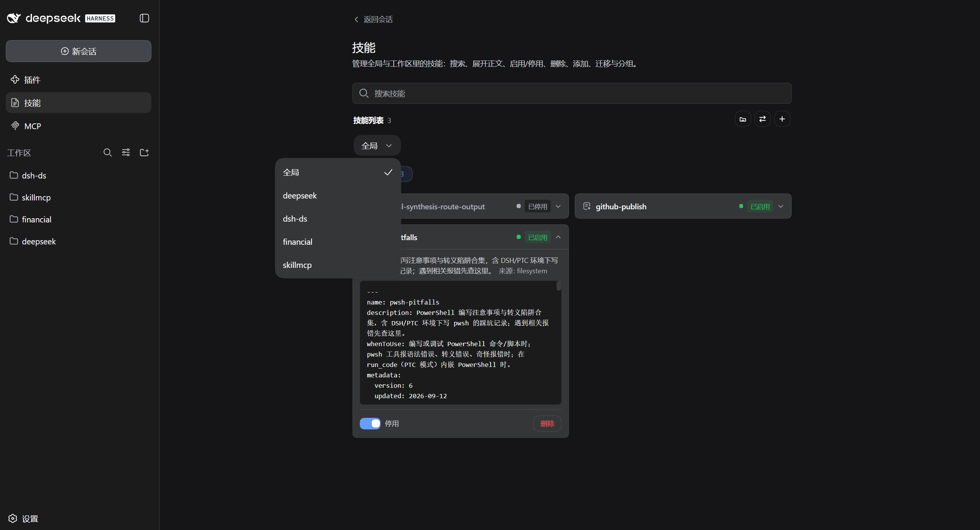Click the migrate swap-arrows icon

(x=763, y=119)
